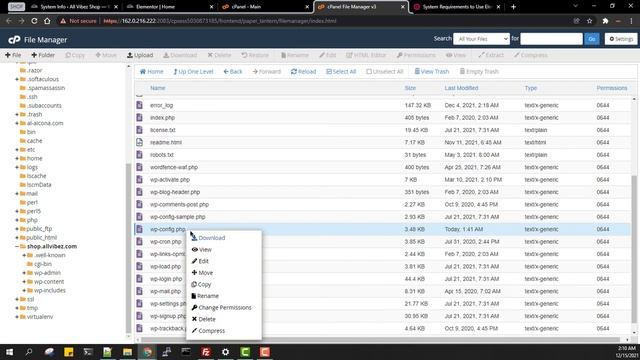Image resolution: width=640 pixels, height=360 pixels.
Task: Open the HTML Editor toolbar button
Action: 366,55
